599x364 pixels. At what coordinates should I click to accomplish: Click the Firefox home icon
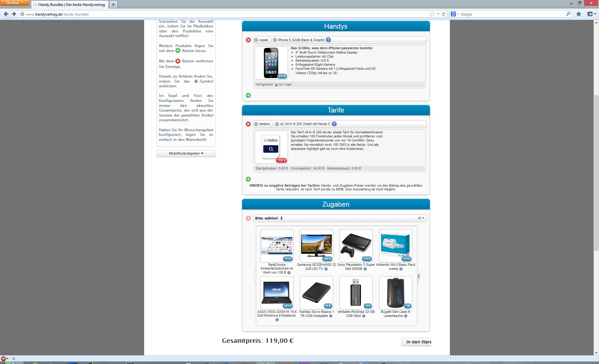coord(579,14)
